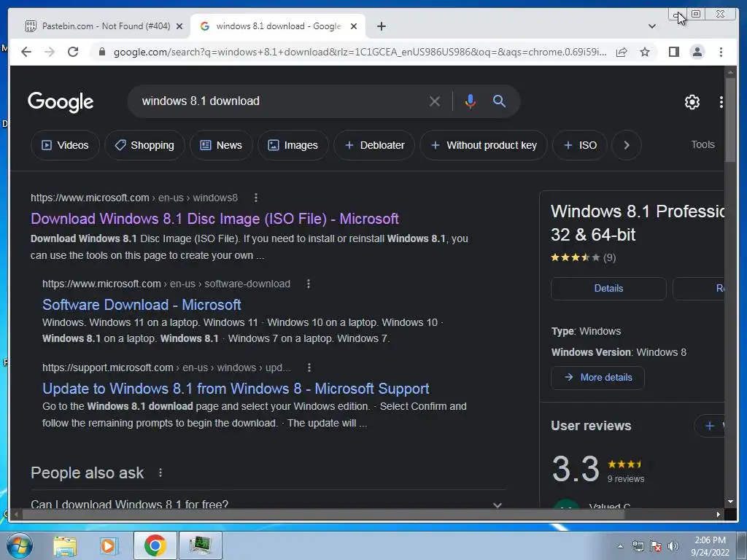
Task: Reload the current page
Action: point(73,52)
